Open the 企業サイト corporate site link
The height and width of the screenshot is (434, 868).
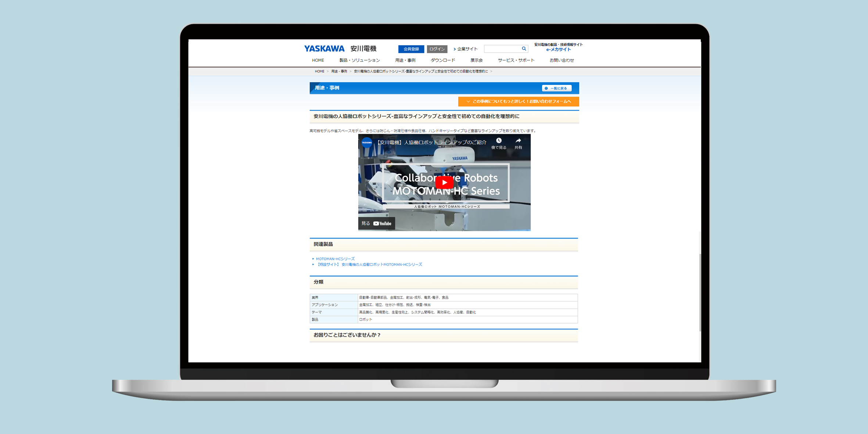coord(466,49)
